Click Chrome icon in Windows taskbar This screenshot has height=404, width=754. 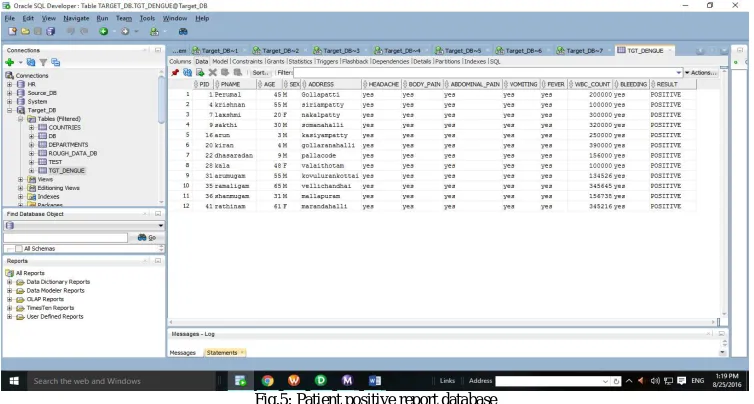click(267, 381)
